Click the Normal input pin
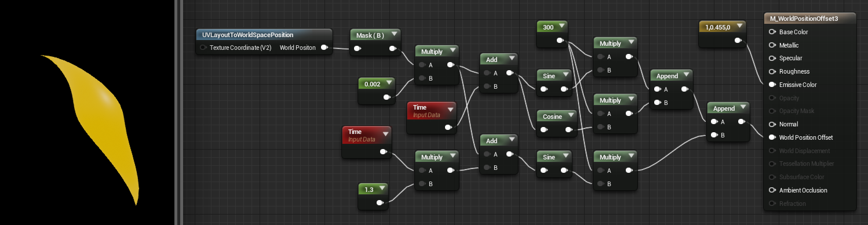 point(772,124)
